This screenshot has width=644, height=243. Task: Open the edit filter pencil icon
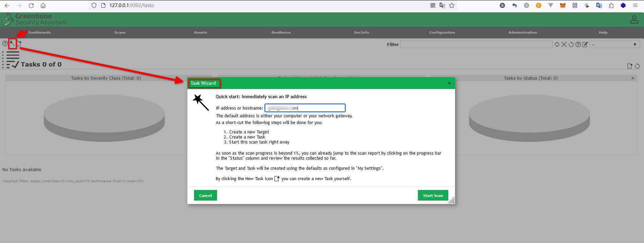pos(585,44)
